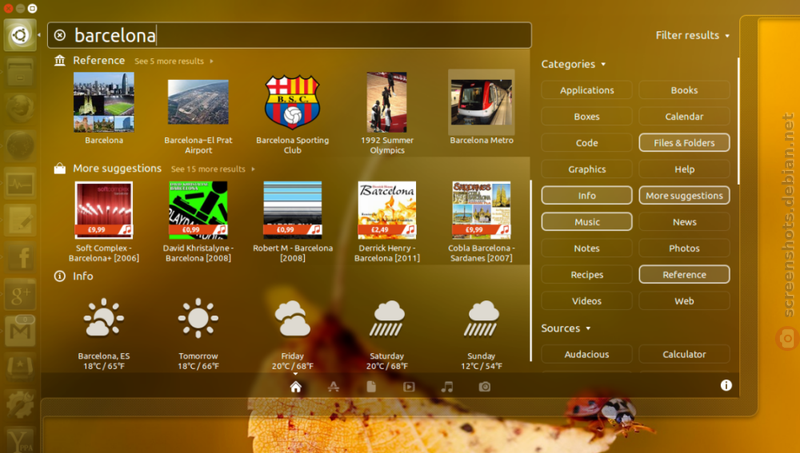Toggle the Applications category filter

pos(587,90)
